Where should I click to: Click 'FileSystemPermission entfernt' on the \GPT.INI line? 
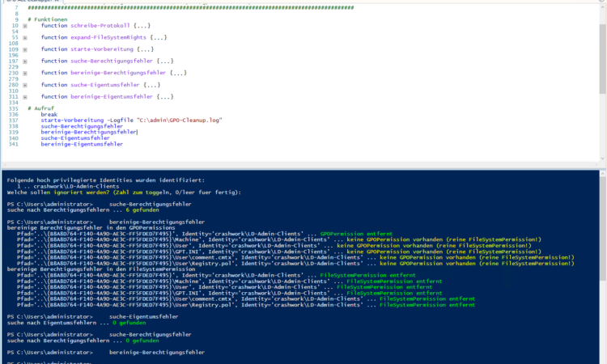click(x=394, y=293)
